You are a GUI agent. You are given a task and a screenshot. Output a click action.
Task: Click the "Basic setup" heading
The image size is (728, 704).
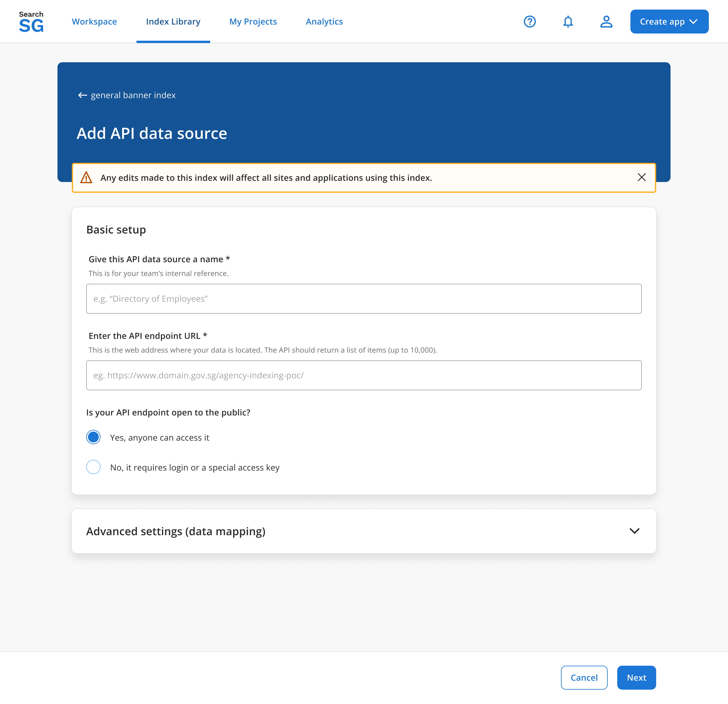pos(116,230)
